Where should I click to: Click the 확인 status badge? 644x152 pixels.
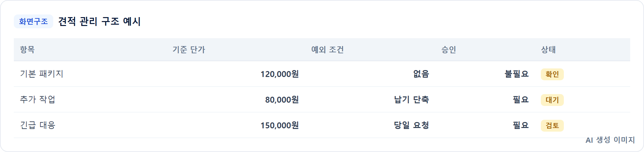click(x=552, y=74)
